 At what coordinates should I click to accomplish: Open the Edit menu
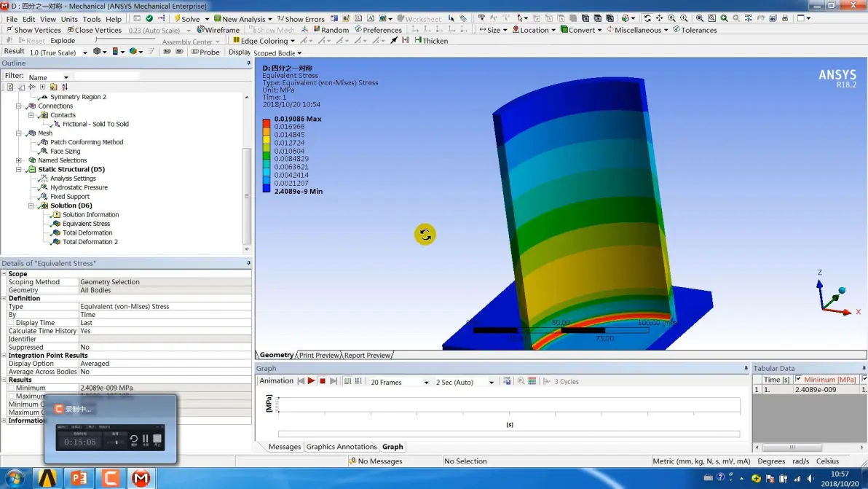(29, 19)
